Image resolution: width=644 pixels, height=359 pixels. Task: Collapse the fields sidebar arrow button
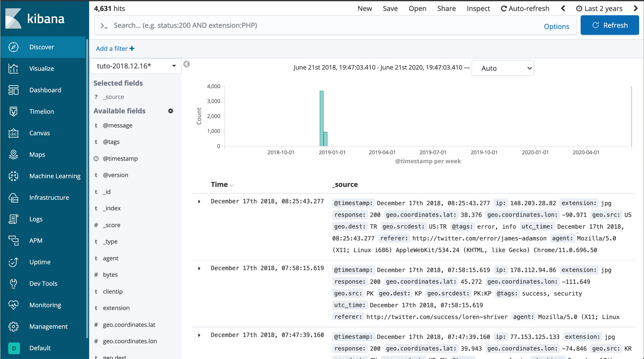point(187,64)
